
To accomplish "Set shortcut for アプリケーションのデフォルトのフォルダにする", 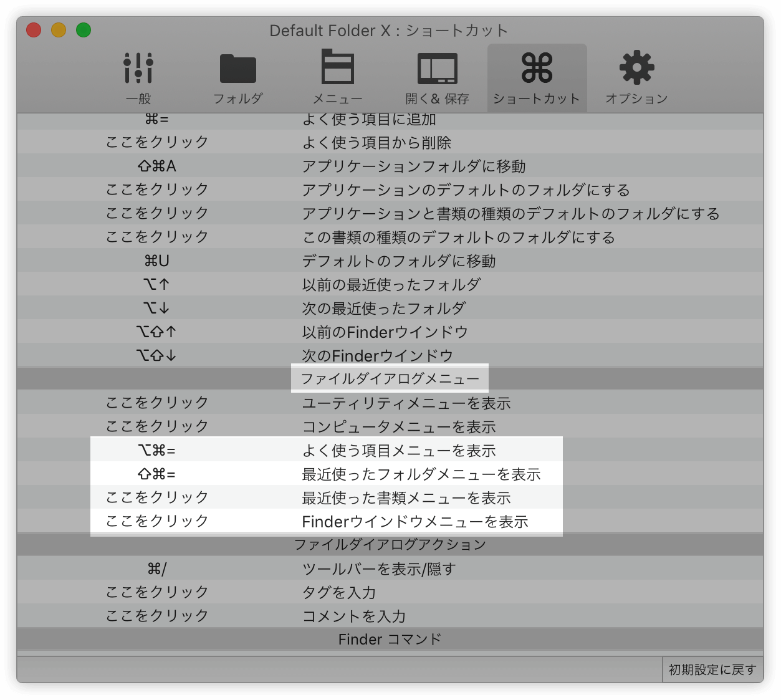I will point(157,189).
